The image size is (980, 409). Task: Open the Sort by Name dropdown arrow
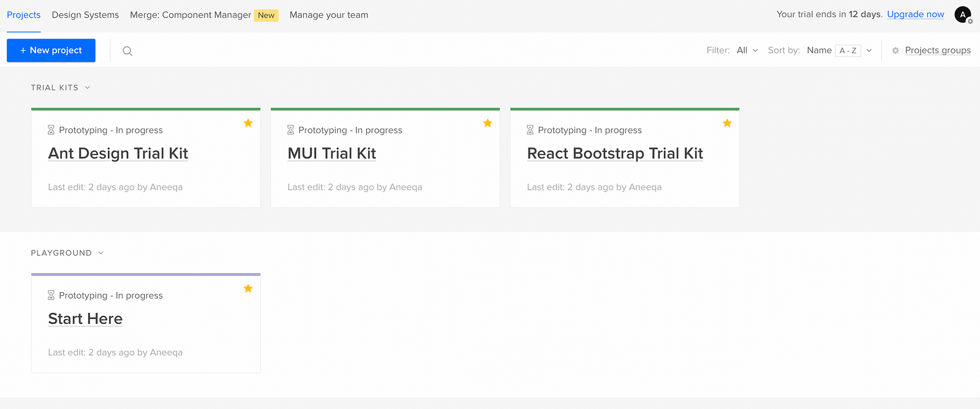(869, 50)
